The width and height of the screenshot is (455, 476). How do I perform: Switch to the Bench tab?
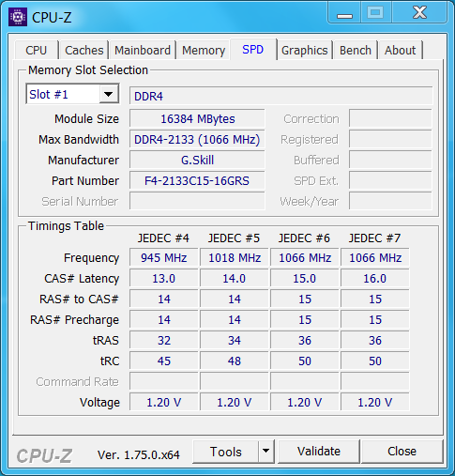(x=356, y=50)
